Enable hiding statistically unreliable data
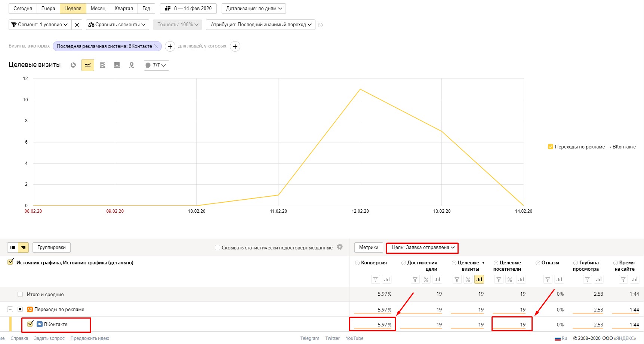 tap(217, 248)
